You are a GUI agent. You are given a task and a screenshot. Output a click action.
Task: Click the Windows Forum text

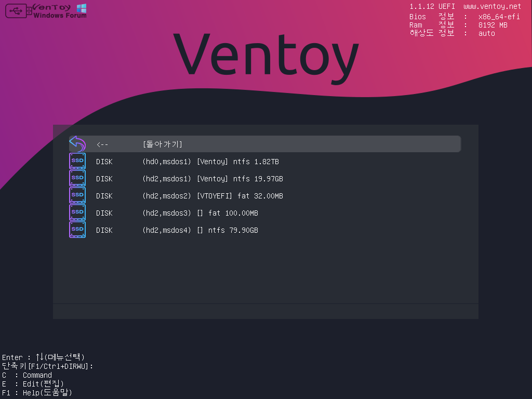point(60,16)
